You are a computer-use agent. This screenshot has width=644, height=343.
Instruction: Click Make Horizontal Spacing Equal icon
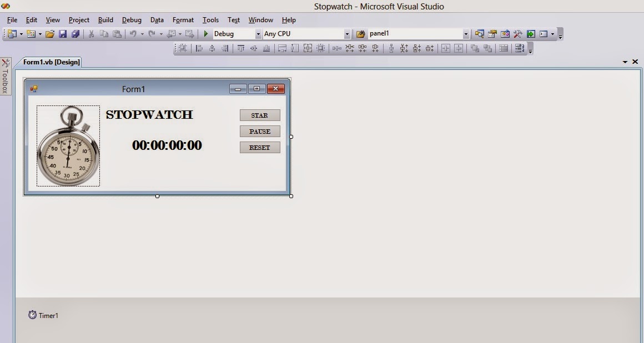tap(337, 48)
